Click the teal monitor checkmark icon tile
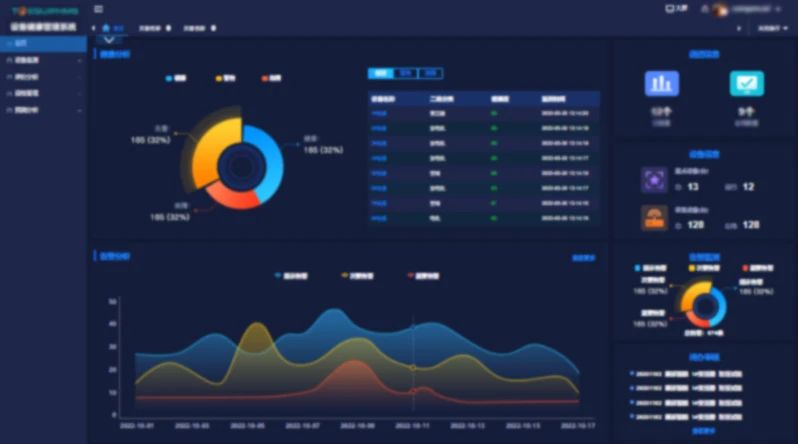The height and width of the screenshot is (444, 798). 746,83
